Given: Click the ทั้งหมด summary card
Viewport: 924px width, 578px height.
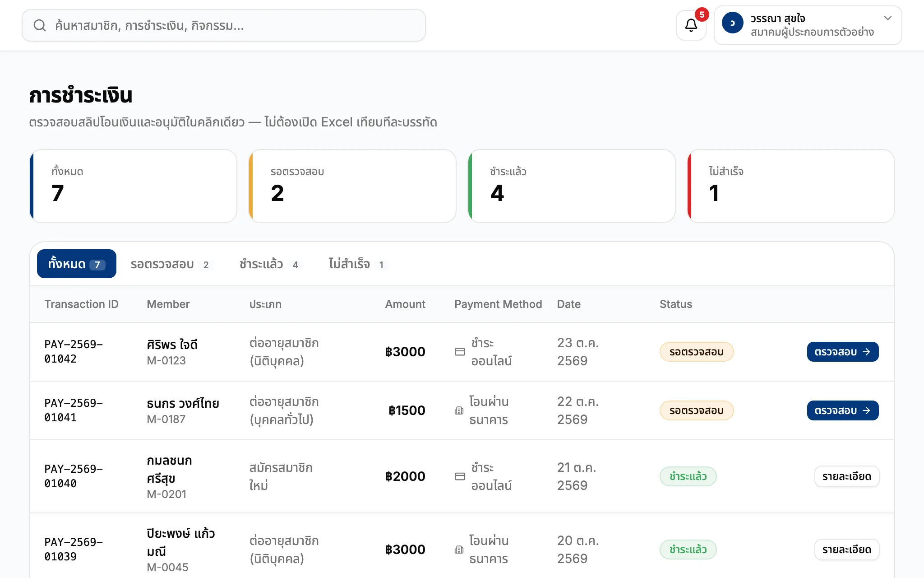Looking at the screenshot, I should 133,186.
